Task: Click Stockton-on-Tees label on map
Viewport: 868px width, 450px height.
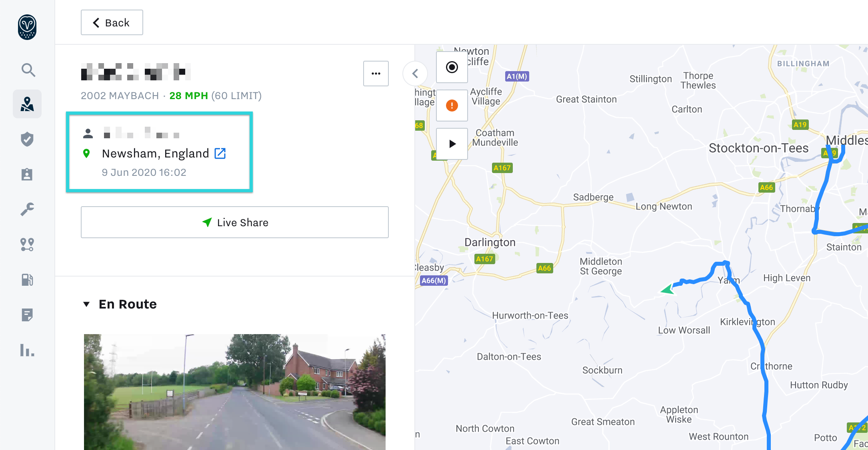Action: pos(759,148)
